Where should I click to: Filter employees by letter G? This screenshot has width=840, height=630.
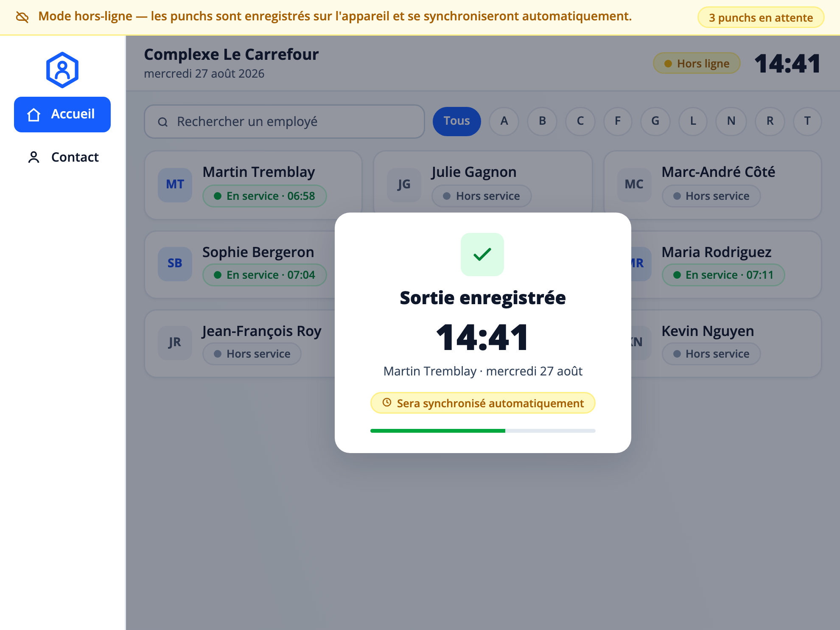point(655,121)
